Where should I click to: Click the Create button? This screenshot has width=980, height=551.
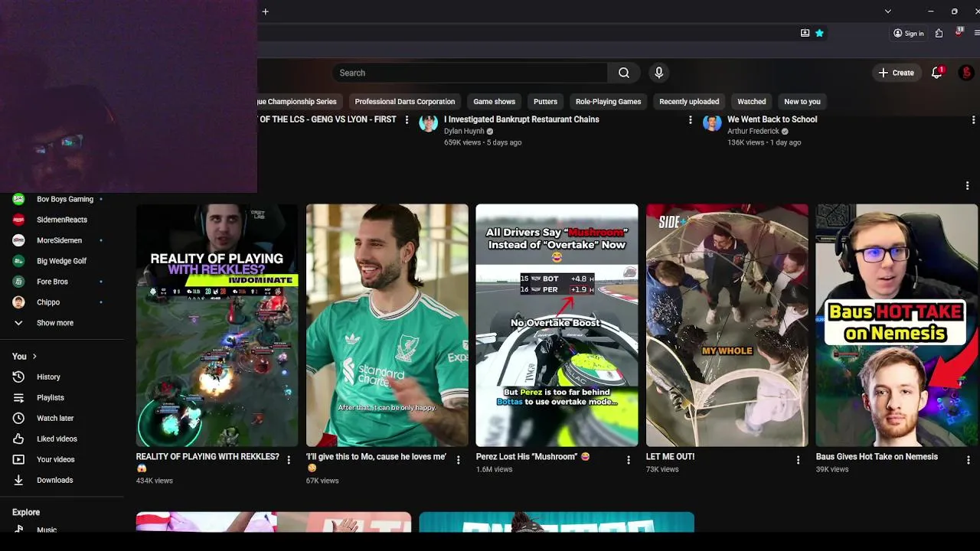click(896, 73)
